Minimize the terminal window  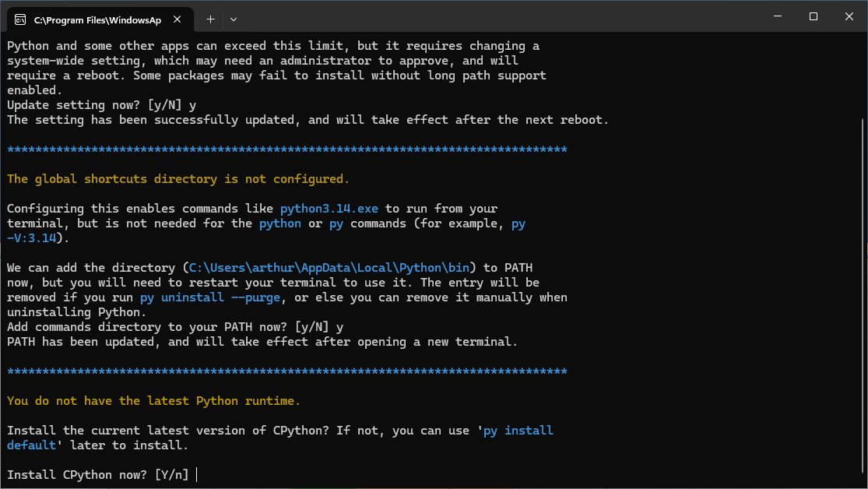point(778,16)
